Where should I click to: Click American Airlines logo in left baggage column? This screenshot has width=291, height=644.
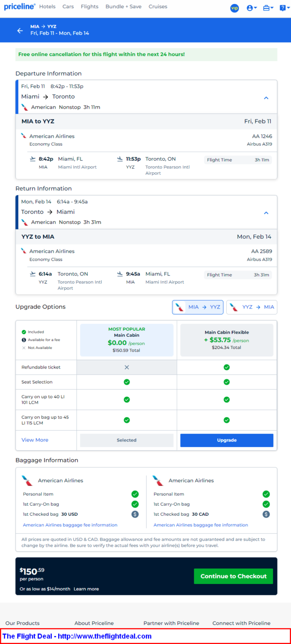click(x=27, y=481)
